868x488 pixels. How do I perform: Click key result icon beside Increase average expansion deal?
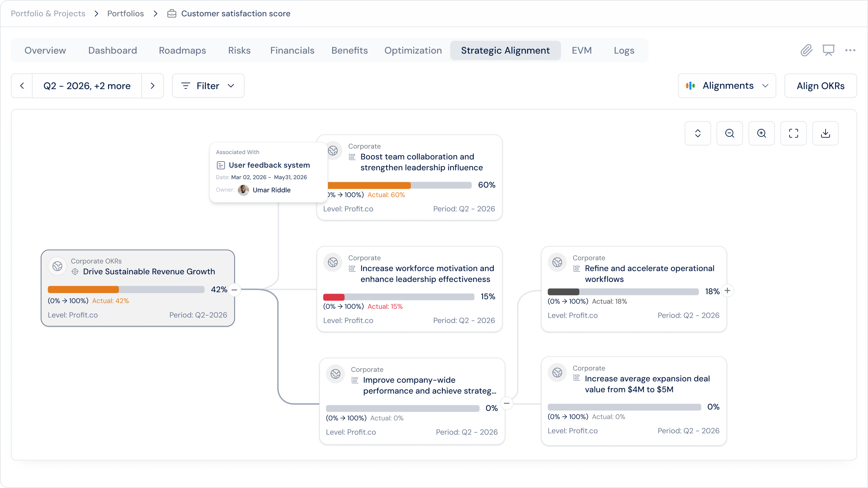click(x=577, y=377)
